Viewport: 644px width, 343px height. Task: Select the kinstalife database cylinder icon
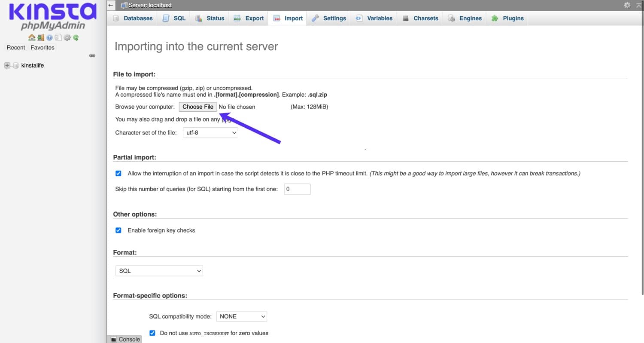[16, 65]
